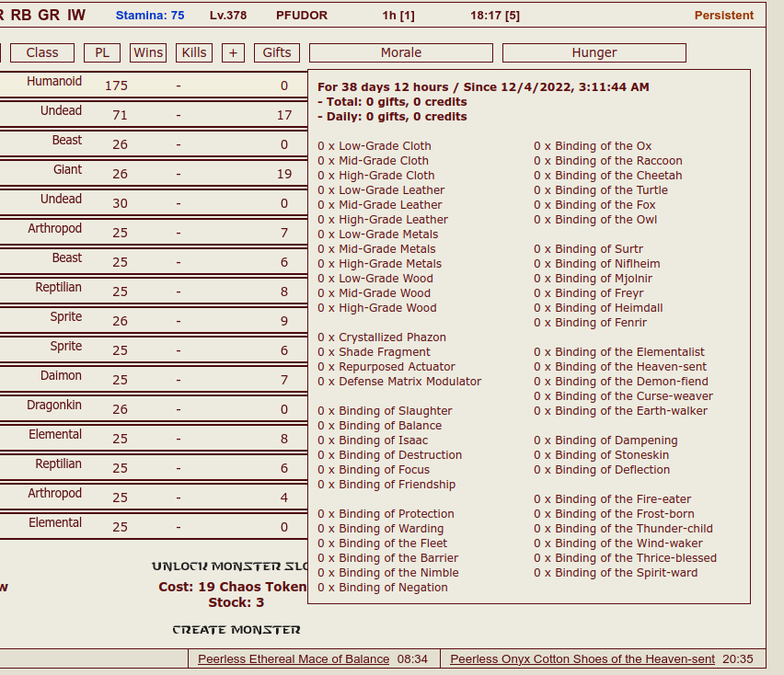Open the GR quick link in the top bar
The height and width of the screenshot is (675, 784).
click(x=49, y=15)
